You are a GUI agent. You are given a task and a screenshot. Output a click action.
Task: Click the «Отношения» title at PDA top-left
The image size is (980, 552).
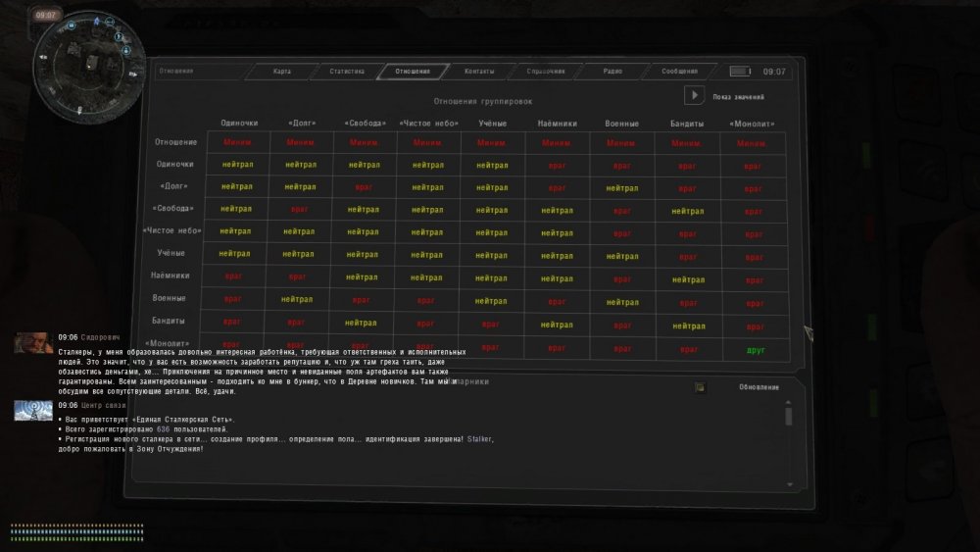176,71
